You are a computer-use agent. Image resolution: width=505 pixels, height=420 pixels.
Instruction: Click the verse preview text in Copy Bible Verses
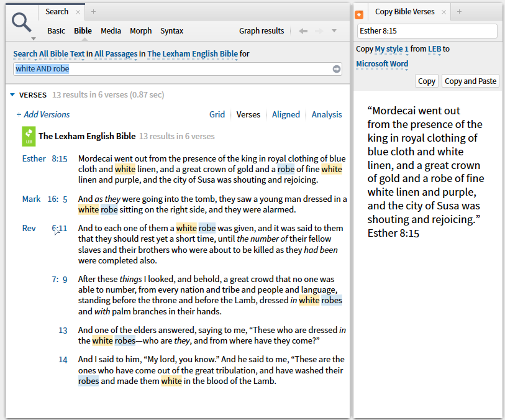click(425, 172)
